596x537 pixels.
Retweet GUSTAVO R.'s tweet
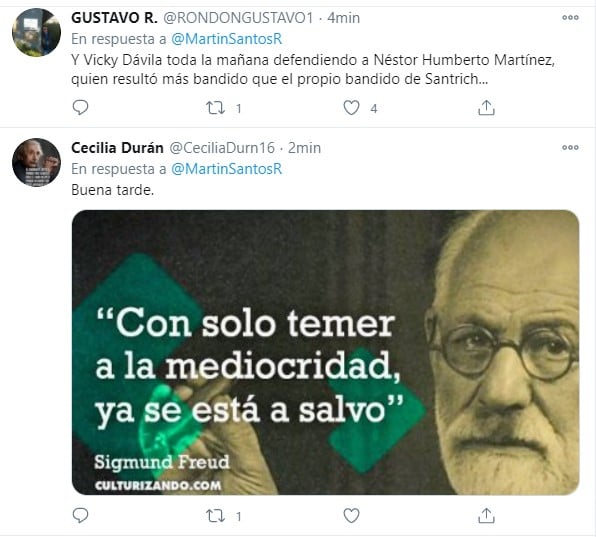pyautogui.click(x=216, y=108)
